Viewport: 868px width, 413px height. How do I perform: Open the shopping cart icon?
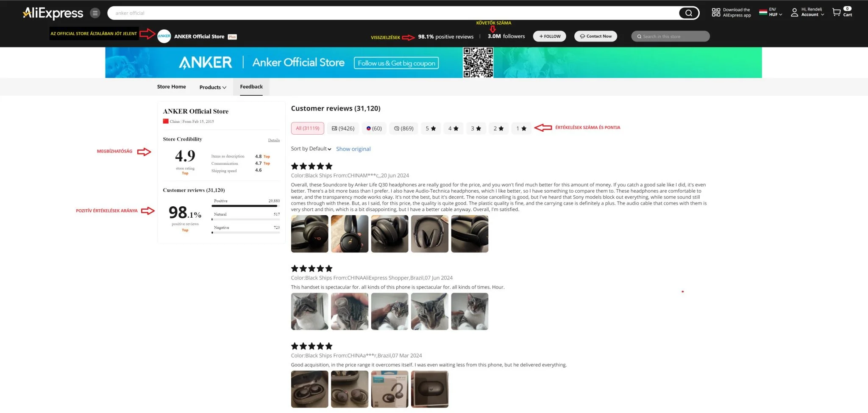[836, 12]
